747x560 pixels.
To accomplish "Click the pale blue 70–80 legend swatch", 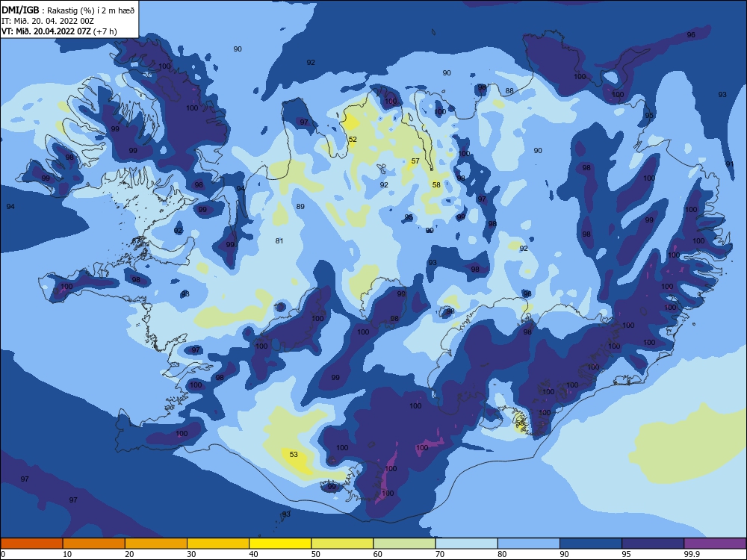I will [467, 544].
